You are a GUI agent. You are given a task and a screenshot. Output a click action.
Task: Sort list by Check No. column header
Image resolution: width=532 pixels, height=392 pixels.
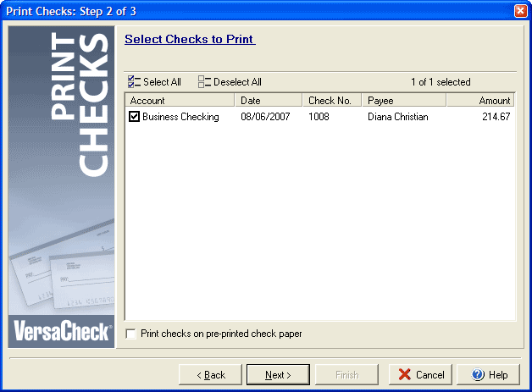(331, 101)
